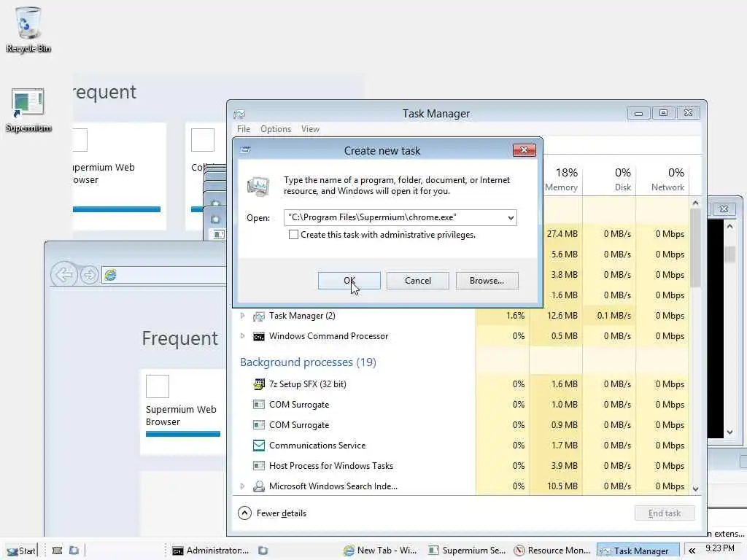747x560 pixels.
Task: Click the Browse... button
Action: 487,281
